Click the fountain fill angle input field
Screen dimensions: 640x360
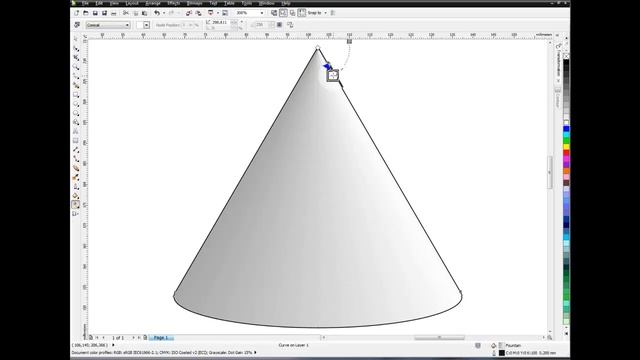(221, 22)
